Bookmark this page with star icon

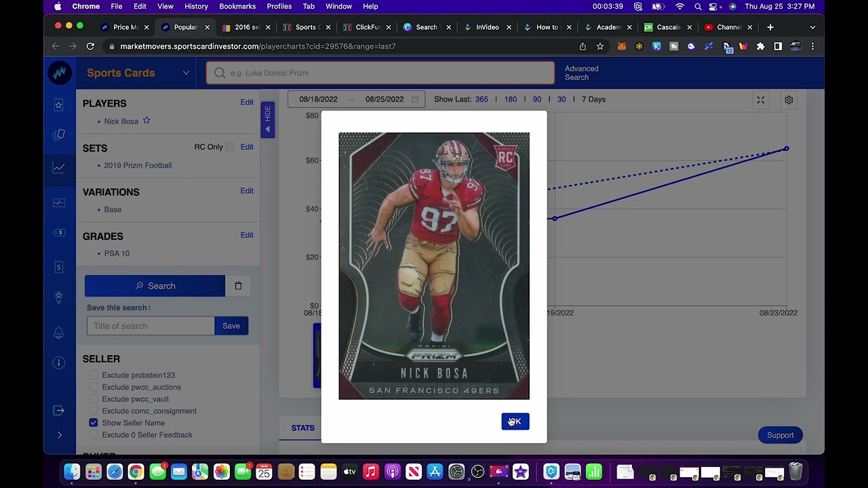pos(600,46)
